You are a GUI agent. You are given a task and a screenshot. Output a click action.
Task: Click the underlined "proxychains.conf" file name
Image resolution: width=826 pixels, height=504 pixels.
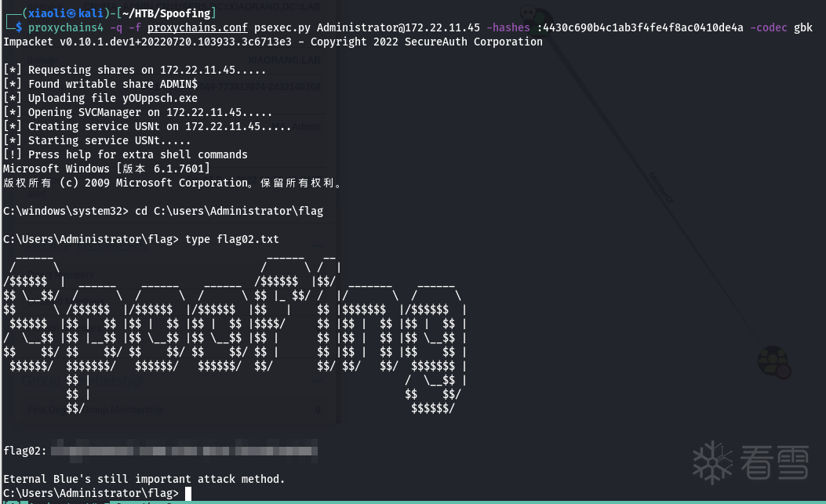coord(198,27)
